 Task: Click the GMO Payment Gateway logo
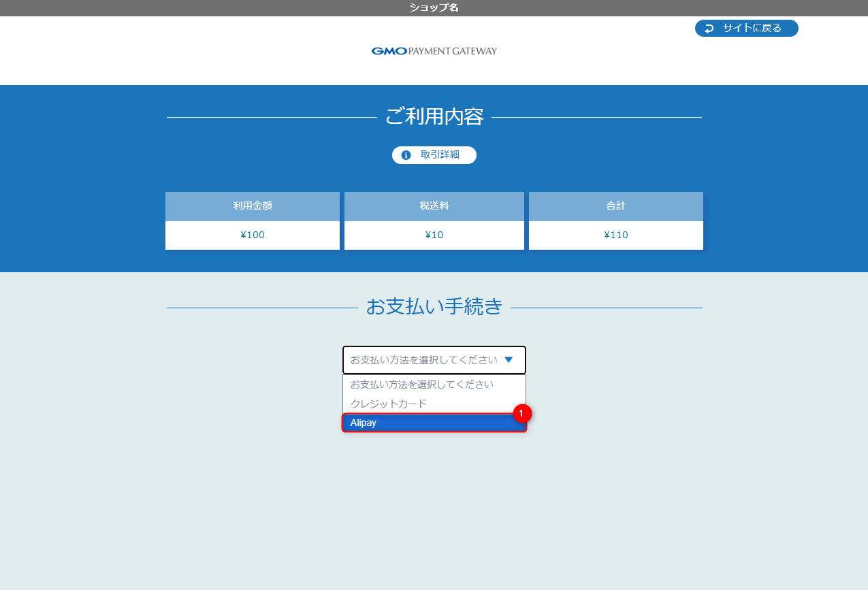tap(434, 50)
